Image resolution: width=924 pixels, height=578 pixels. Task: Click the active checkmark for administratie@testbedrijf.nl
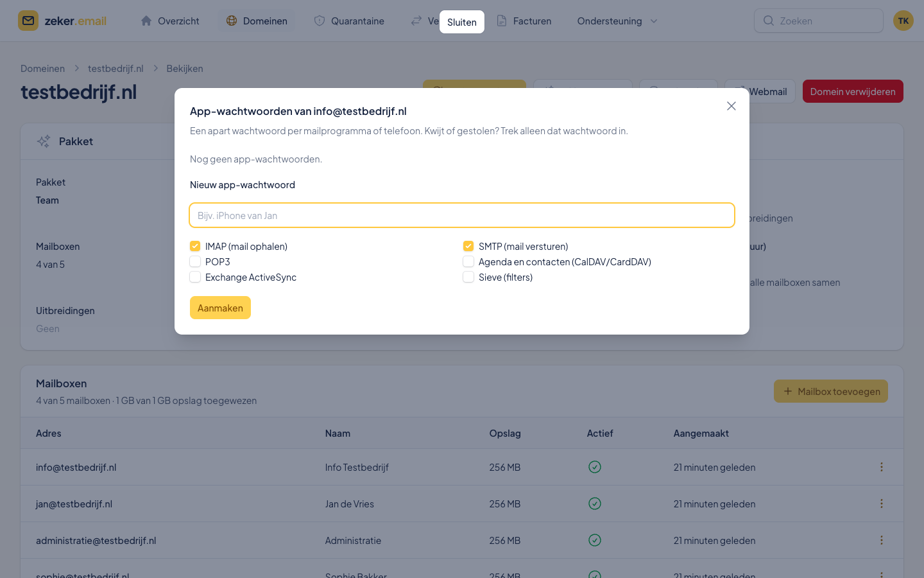[595, 540]
